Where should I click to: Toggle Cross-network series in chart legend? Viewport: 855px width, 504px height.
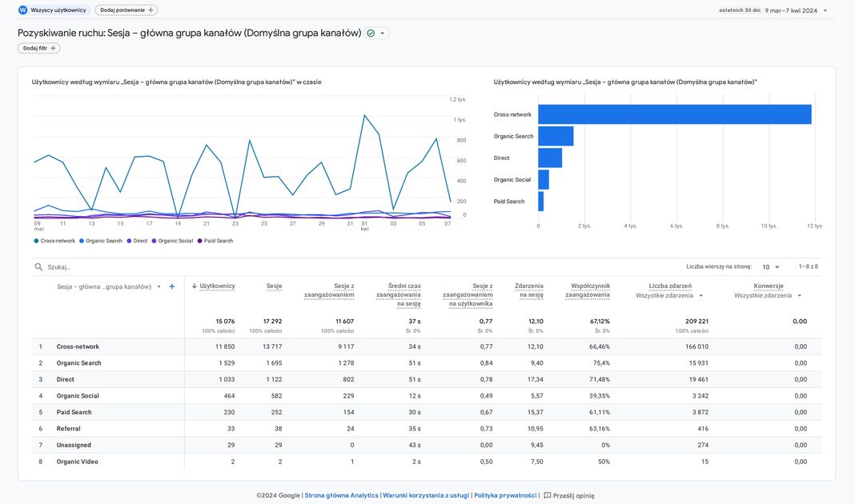tap(54, 241)
